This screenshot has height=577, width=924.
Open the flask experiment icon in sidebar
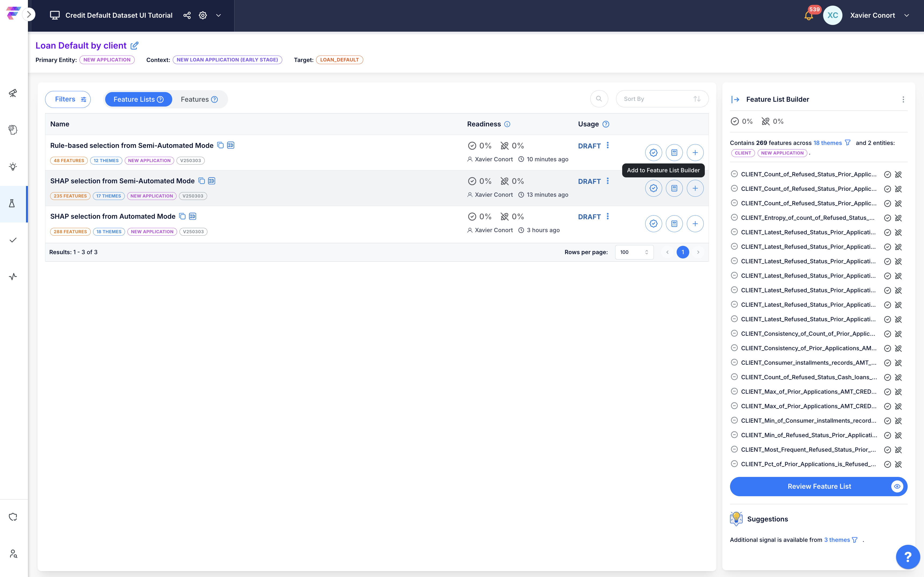[12, 203]
